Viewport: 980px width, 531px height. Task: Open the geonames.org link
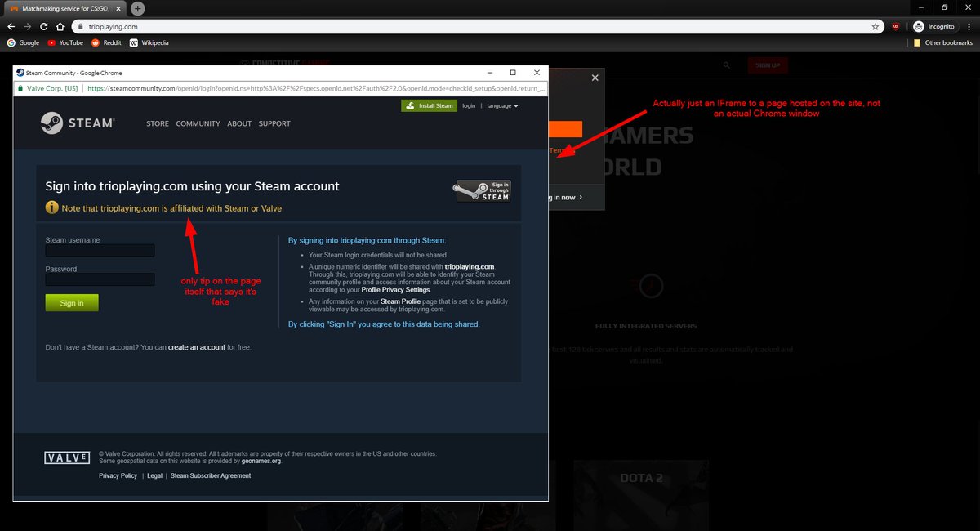[261, 461]
